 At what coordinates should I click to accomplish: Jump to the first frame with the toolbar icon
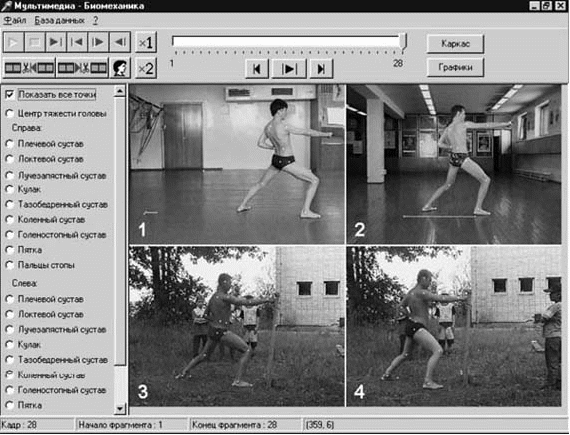(77, 43)
